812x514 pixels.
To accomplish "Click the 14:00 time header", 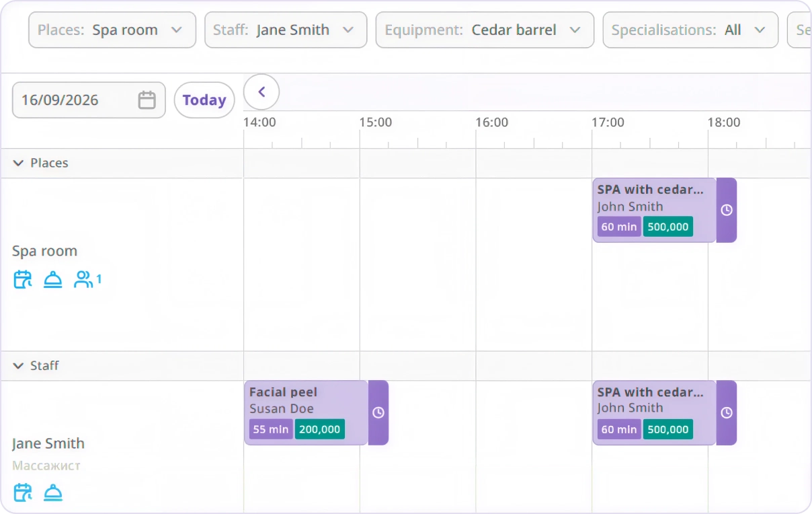I will [259, 122].
